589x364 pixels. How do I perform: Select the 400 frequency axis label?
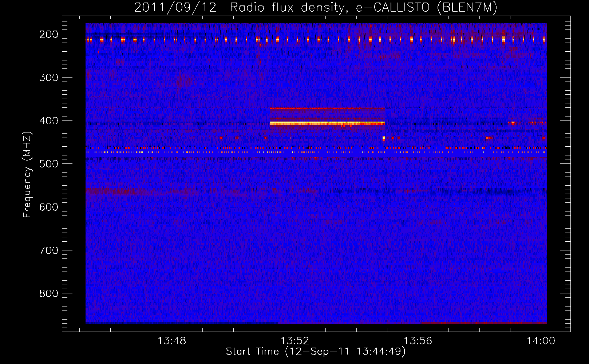pyautogui.click(x=48, y=121)
